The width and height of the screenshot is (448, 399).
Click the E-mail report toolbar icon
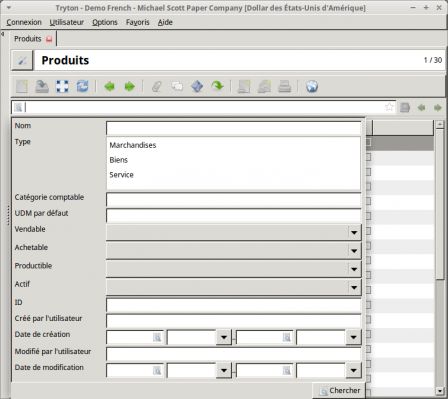tap(264, 87)
